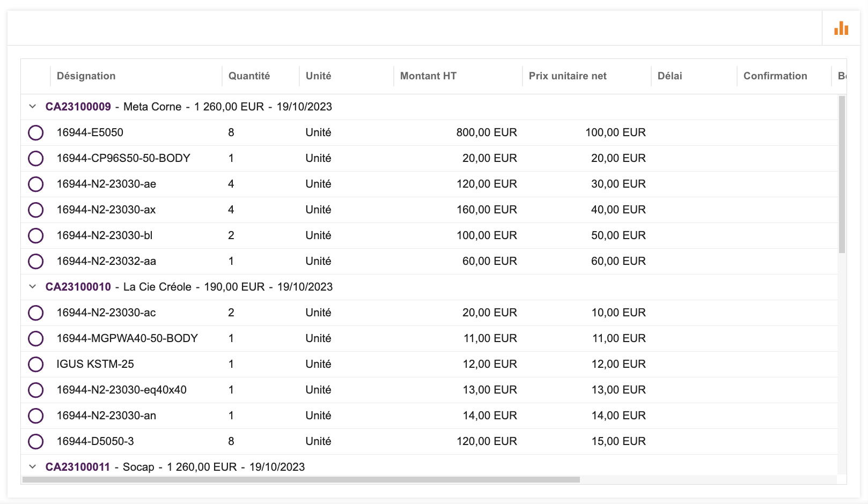Viewport: 868px width, 504px height.
Task: Sort by the Montant HT column header
Action: (428, 76)
